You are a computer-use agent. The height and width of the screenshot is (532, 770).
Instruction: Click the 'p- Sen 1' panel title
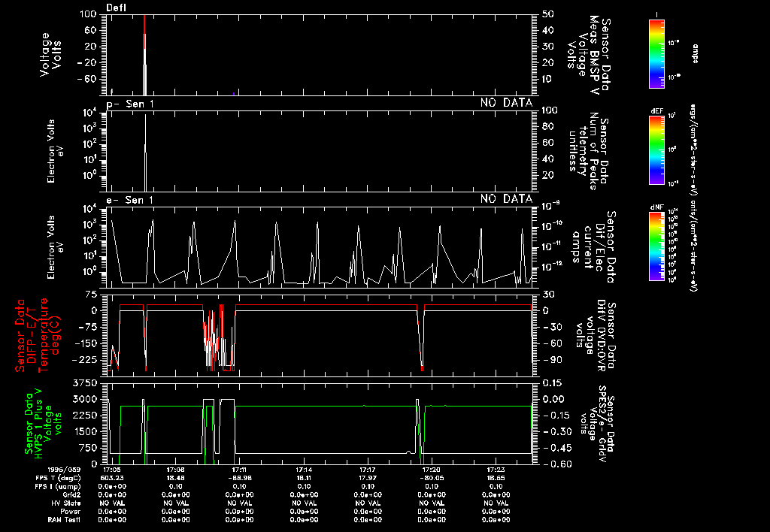pyautogui.click(x=130, y=103)
